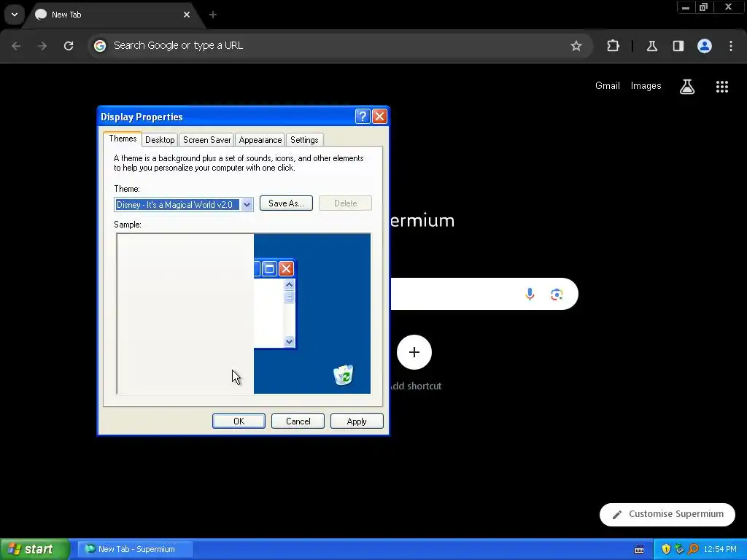Click the browser forward arrow

pyautogui.click(x=42, y=46)
